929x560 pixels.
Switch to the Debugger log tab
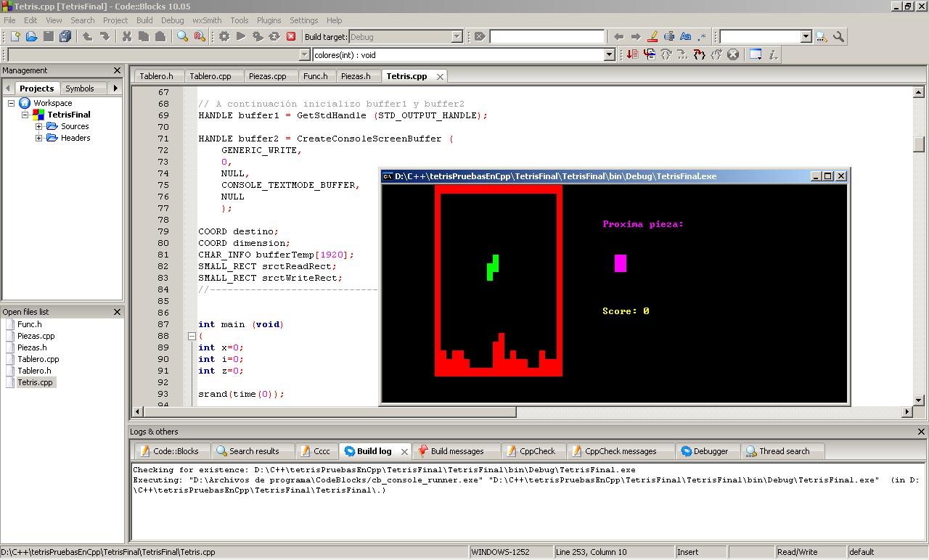(x=706, y=450)
